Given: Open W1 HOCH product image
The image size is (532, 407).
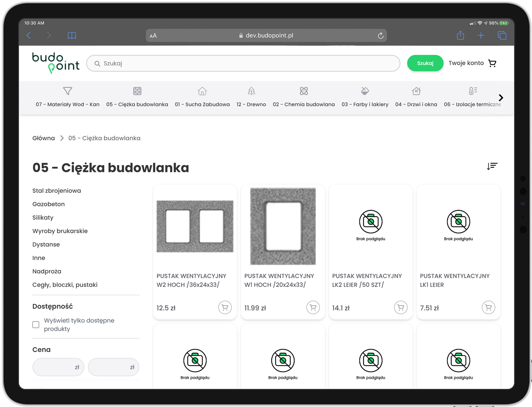Looking at the screenshot, I should coord(283,226).
